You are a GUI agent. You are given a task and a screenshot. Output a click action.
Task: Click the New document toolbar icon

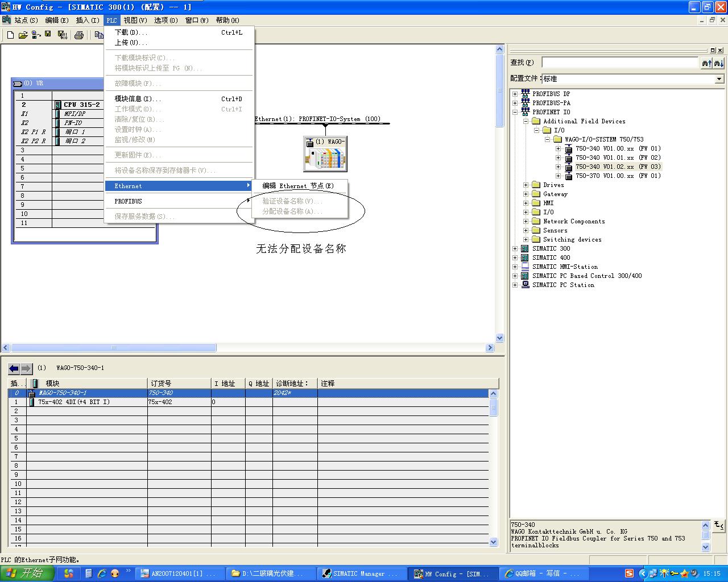coord(10,35)
